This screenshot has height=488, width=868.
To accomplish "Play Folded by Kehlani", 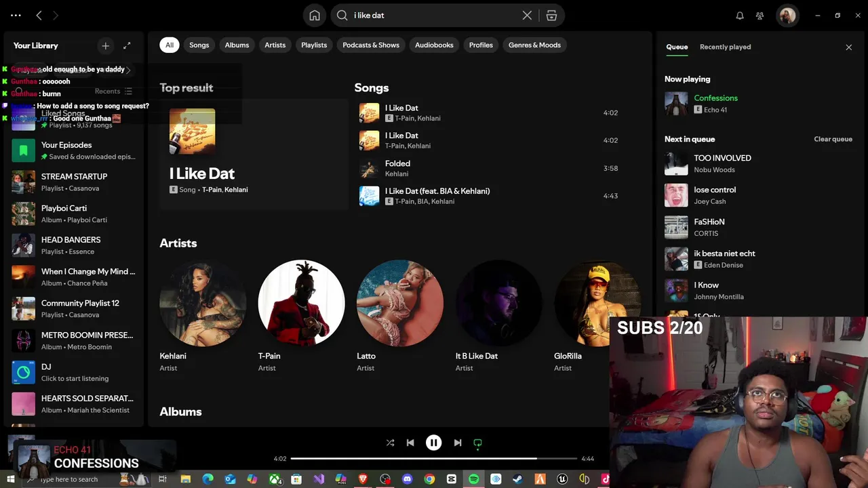I will tap(488, 168).
